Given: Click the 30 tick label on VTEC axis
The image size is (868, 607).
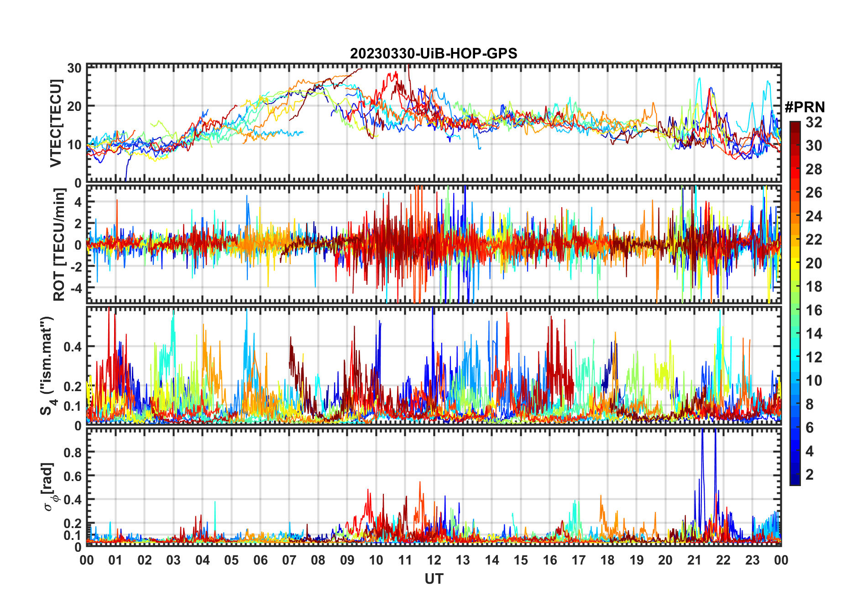Looking at the screenshot, I should [x=74, y=68].
